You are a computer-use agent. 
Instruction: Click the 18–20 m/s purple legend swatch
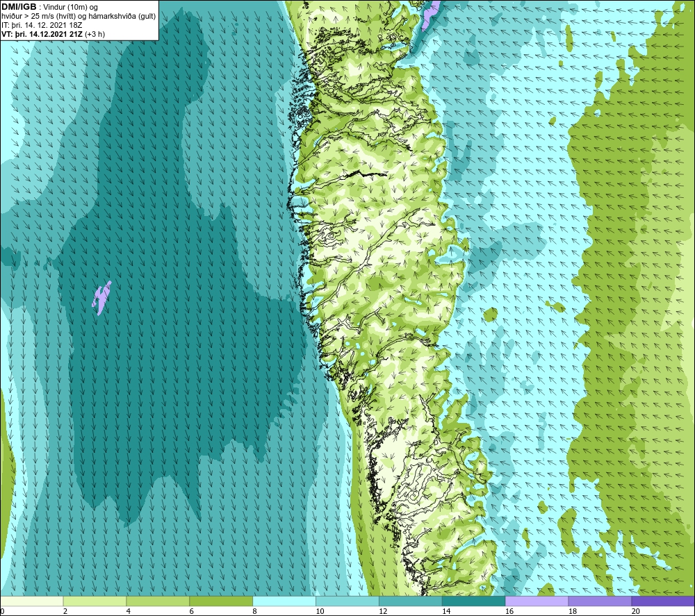click(600, 601)
